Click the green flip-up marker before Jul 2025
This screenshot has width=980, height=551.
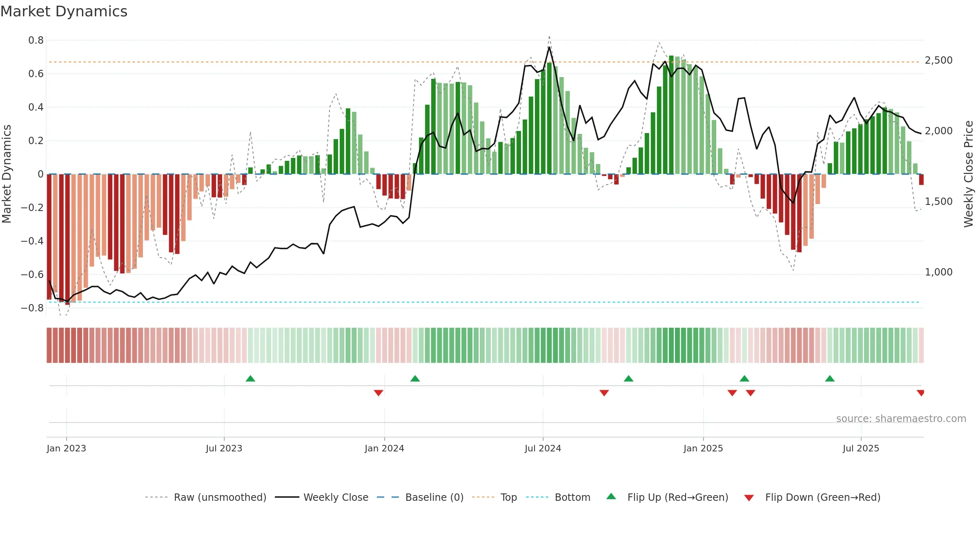point(830,378)
